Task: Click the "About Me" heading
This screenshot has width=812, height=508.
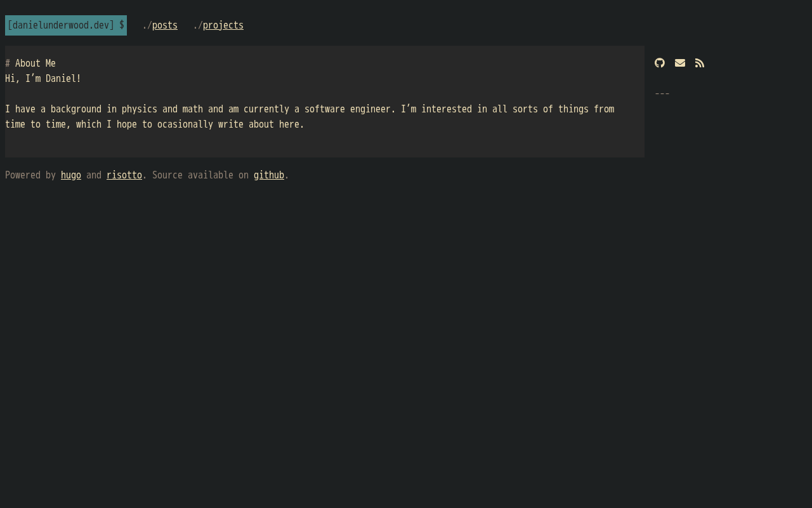Action: (36, 63)
